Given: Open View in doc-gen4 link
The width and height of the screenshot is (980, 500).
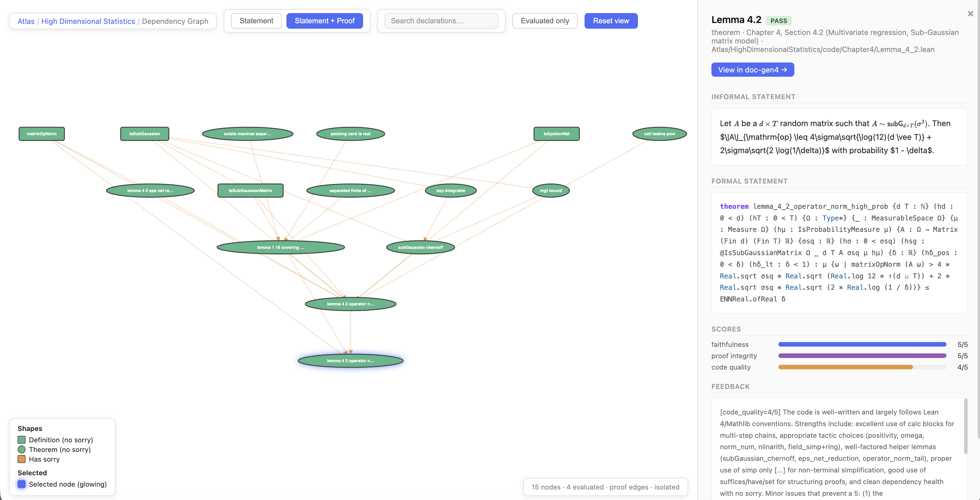Looking at the screenshot, I should point(753,70).
